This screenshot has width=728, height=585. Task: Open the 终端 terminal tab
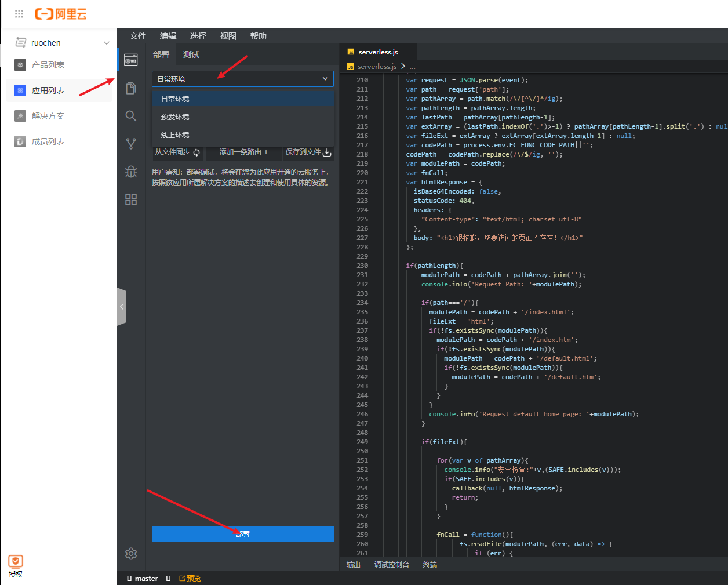(x=430, y=565)
